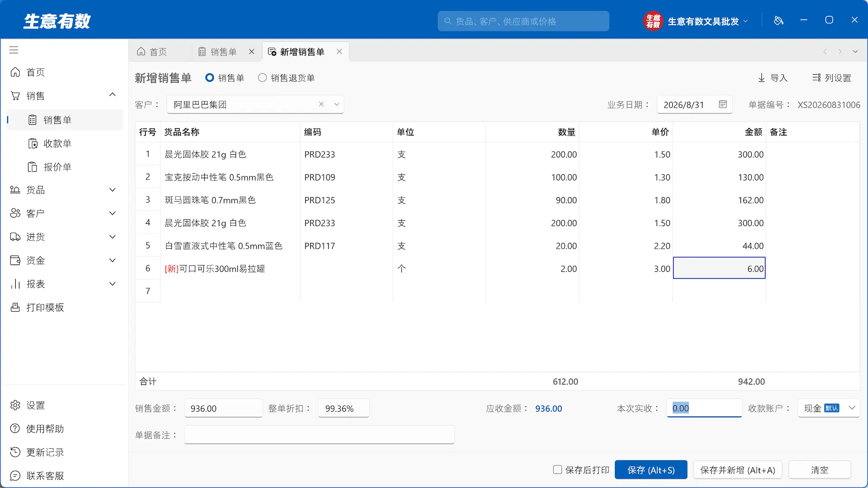Collapse the 销售 sidebar section
The width and height of the screenshot is (868, 488).
point(113,95)
